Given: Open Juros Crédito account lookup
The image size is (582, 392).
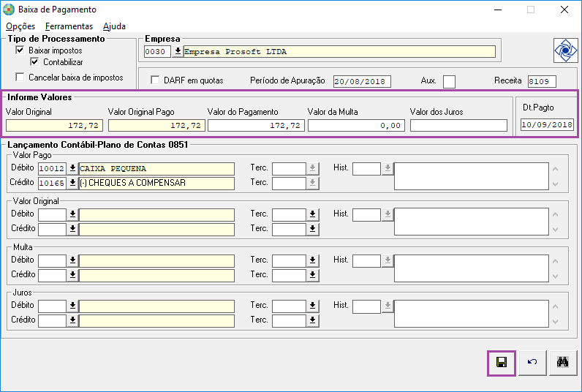Looking at the screenshot, I should pyautogui.click(x=73, y=320).
